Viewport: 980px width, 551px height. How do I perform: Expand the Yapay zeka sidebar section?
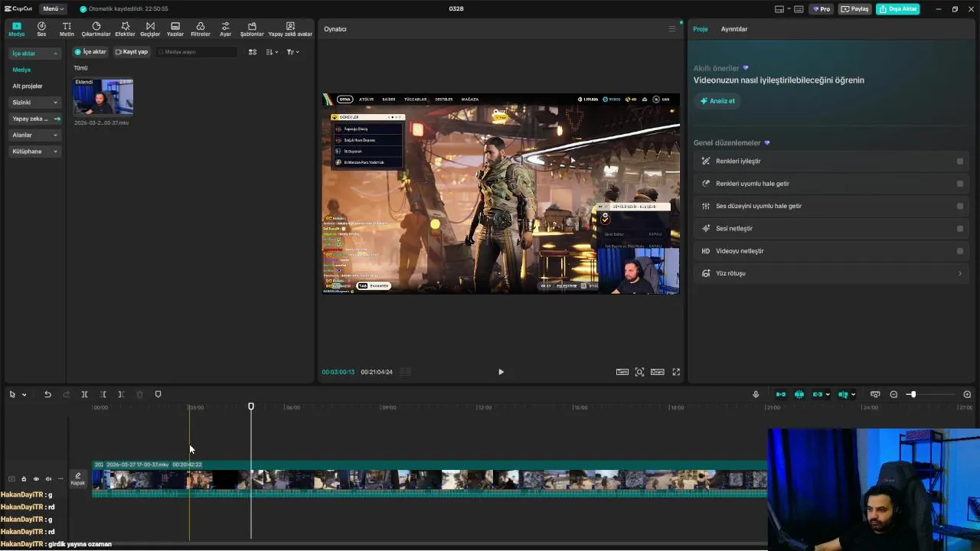tap(34, 119)
